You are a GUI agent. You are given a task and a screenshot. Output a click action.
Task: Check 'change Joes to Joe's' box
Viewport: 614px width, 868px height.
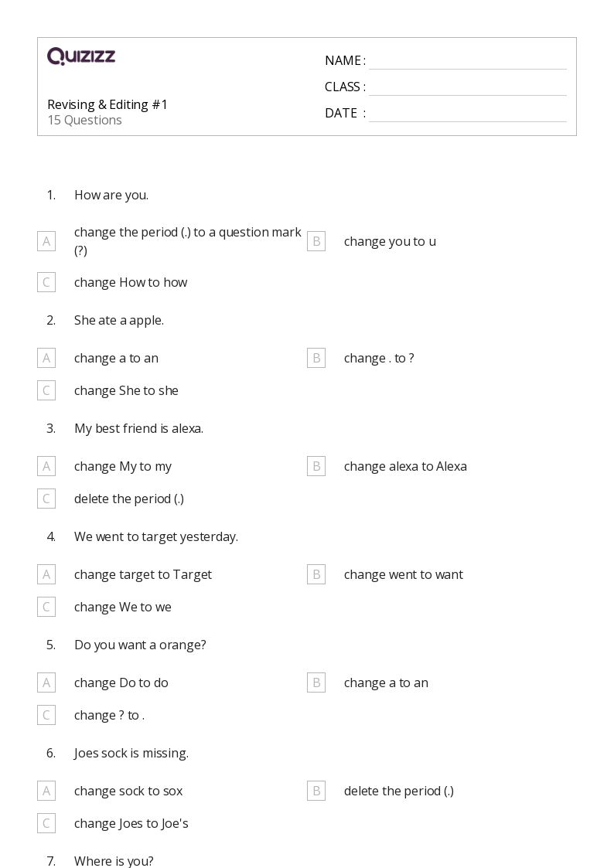coord(46,823)
